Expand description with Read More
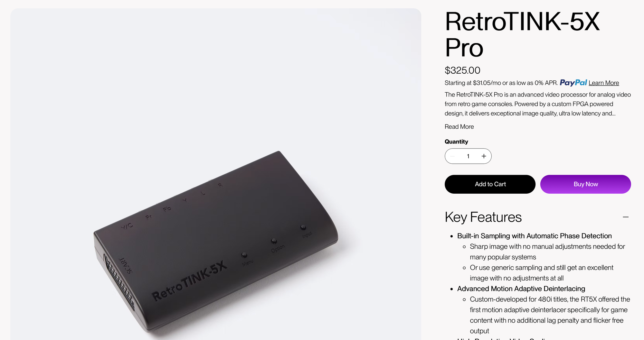The height and width of the screenshot is (340, 644). point(459,127)
